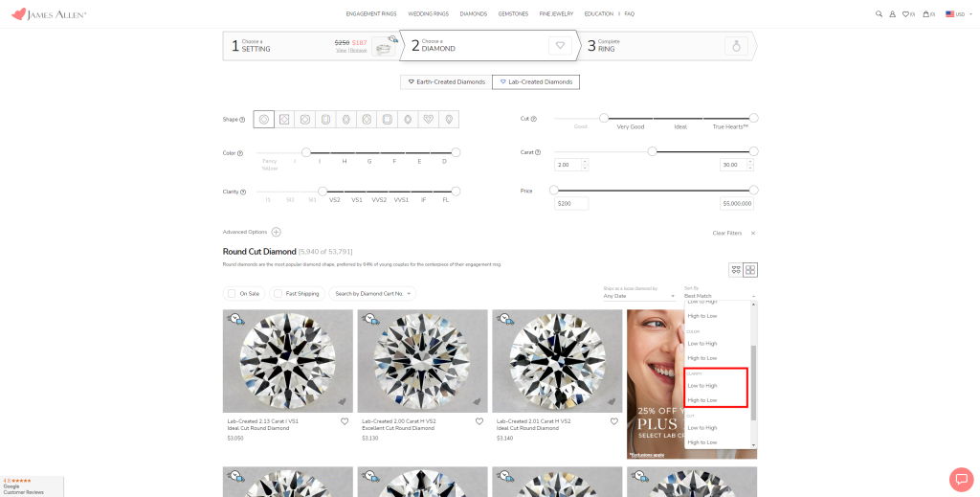This screenshot has height=497, width=980.
Task: Increase minimum carat with up stepper
Action: 585,162
